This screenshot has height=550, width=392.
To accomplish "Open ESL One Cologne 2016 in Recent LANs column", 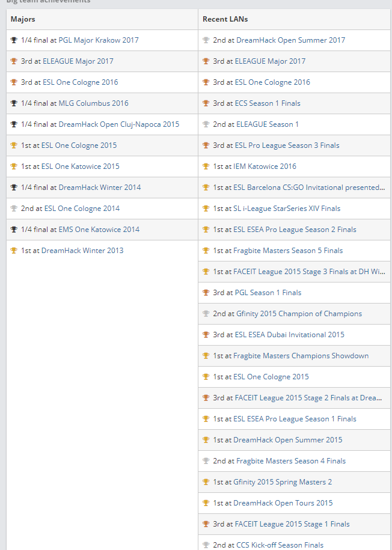I will (x=272, y=82).
